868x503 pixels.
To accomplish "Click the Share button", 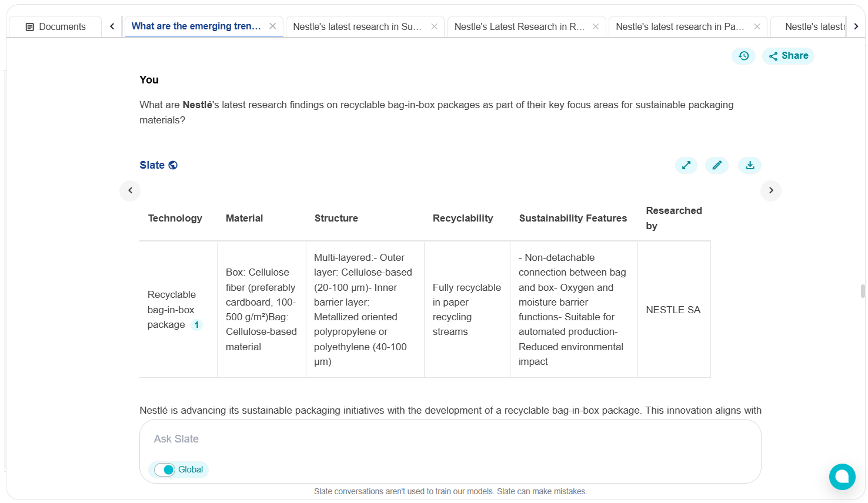I will (788, 56).
